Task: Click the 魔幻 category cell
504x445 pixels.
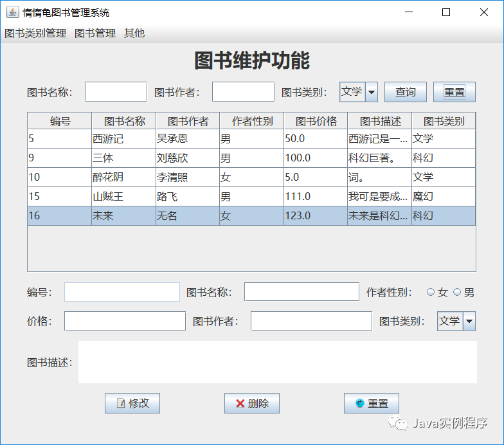Action: click(x=444, y=197)
